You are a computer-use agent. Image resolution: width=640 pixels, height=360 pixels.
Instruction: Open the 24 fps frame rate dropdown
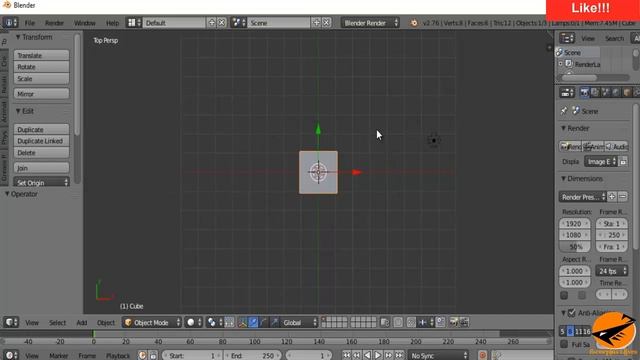click(612, 271)
